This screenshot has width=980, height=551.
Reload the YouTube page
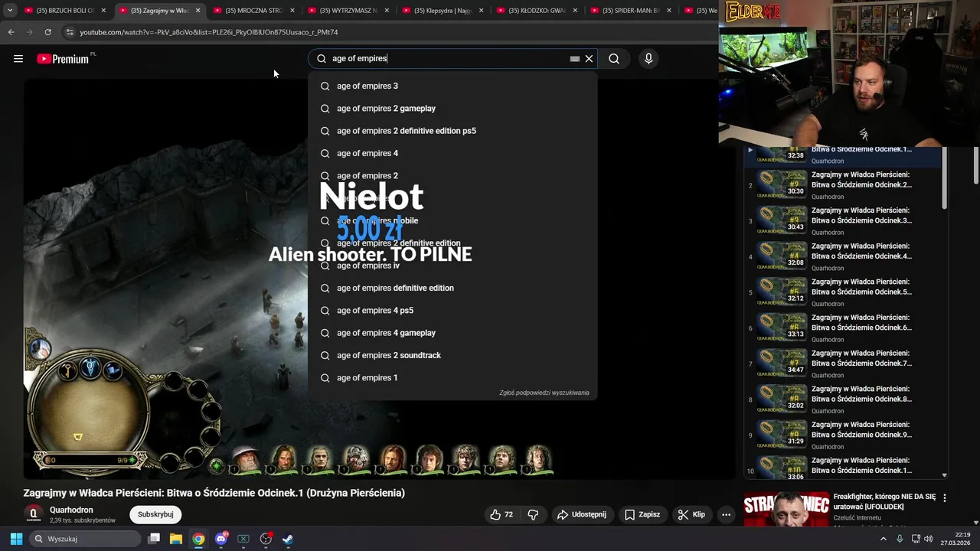(47, 32)
